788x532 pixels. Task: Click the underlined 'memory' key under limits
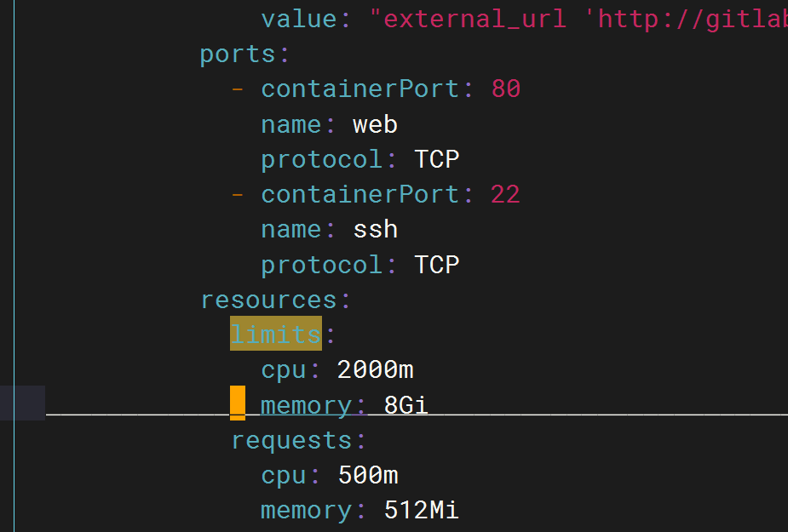306,406
